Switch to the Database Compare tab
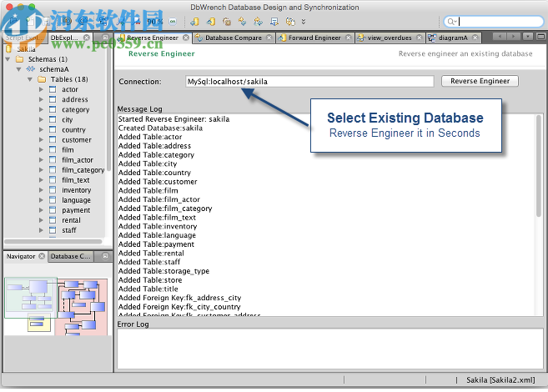The width and height of the screenshot is (548, 392). tap(233, 38)
